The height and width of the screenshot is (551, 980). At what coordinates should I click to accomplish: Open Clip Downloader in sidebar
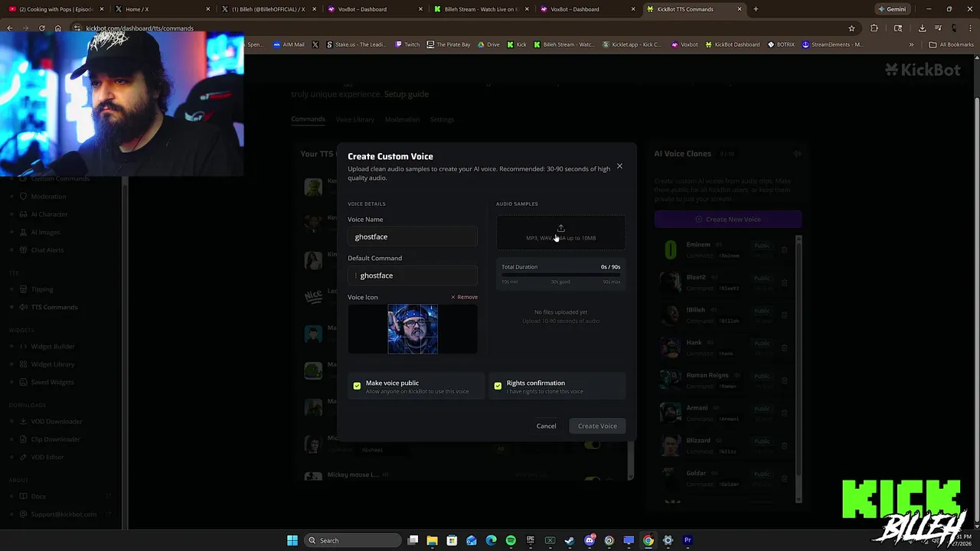pos(55,439)
